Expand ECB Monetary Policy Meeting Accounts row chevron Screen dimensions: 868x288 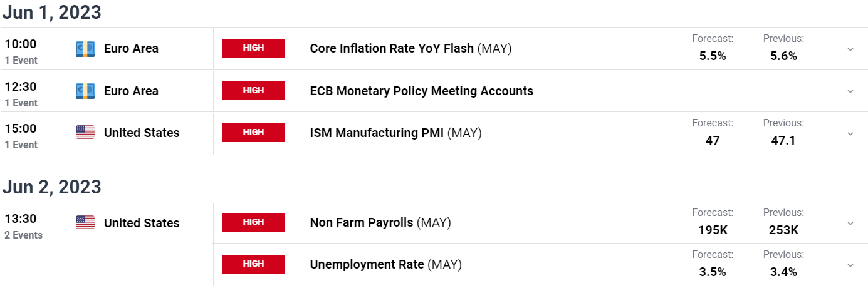click(x=850, y=91)
